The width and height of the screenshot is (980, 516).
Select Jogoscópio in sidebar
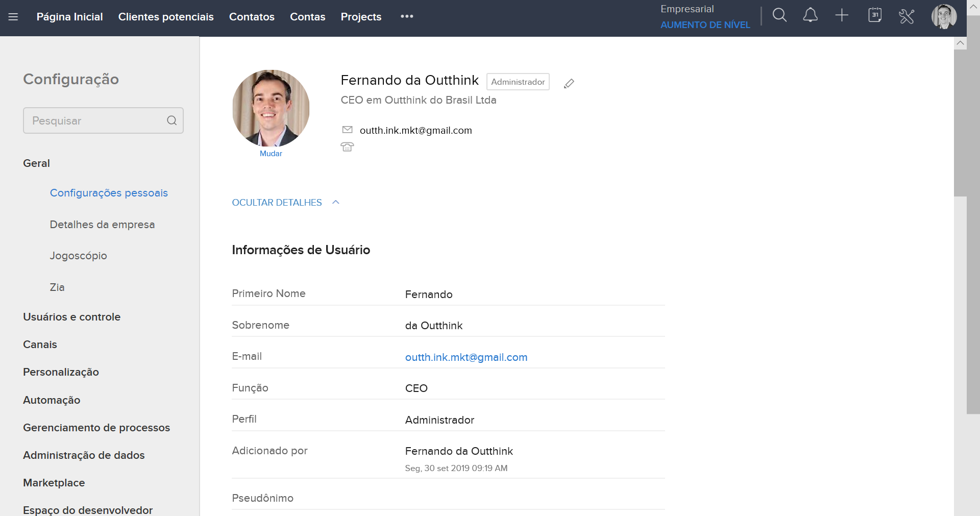(78, 256)
